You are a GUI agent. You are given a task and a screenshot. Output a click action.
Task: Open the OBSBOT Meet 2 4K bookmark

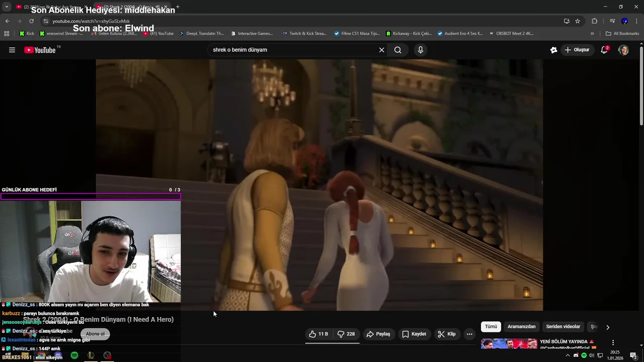coord(511,34)
